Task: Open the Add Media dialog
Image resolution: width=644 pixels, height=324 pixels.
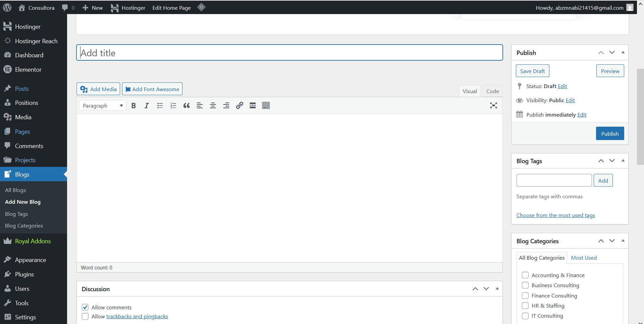Action: (98, 89)
